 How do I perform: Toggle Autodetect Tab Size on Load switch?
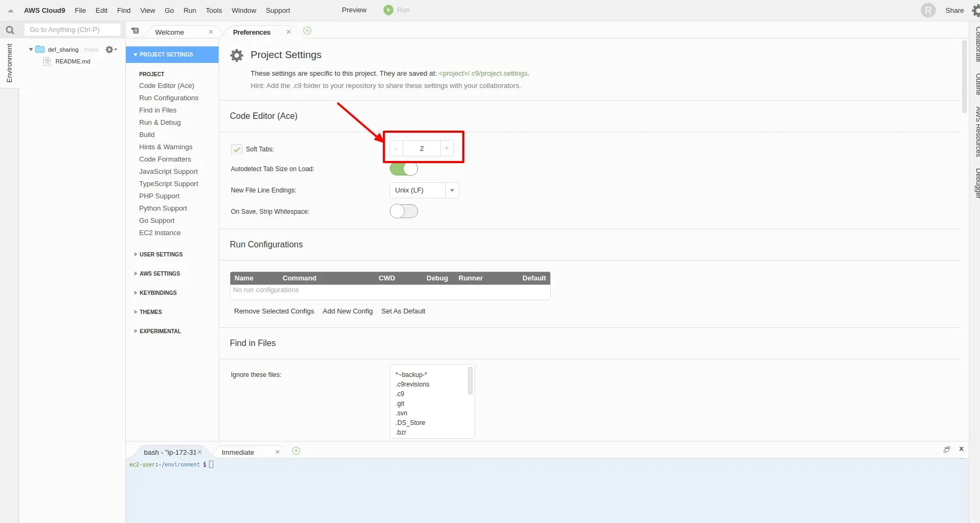click(404, 169)
